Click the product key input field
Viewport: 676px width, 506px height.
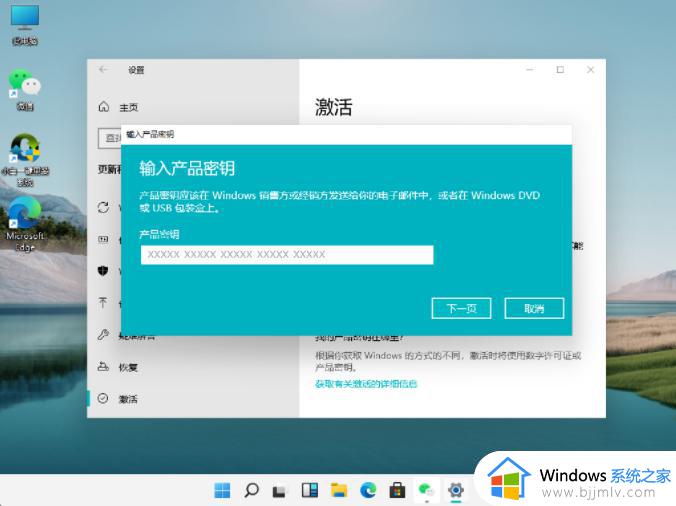point(287,255)
